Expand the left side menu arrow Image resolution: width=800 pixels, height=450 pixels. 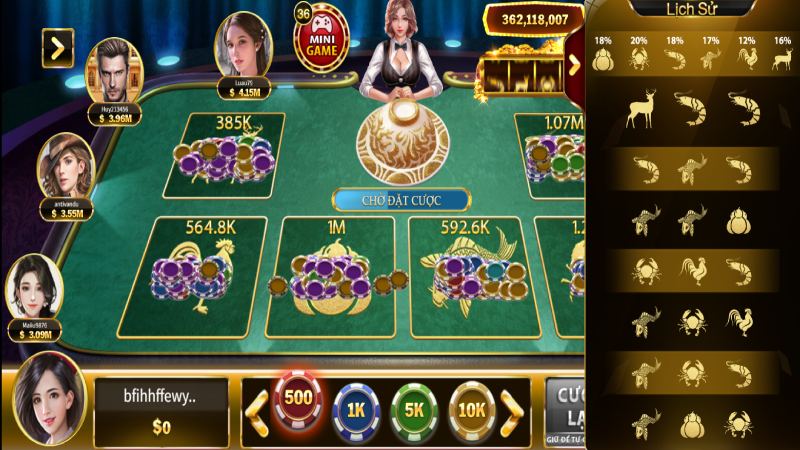coord(58,48)
